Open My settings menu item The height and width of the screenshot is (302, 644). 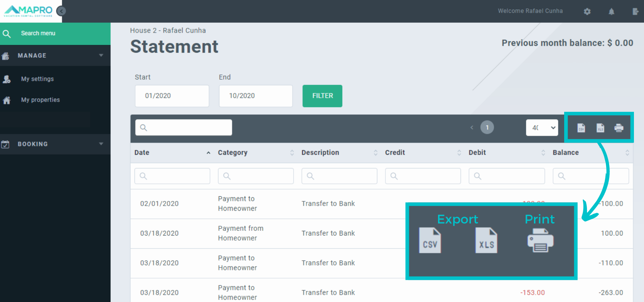[x=37, y=79]
